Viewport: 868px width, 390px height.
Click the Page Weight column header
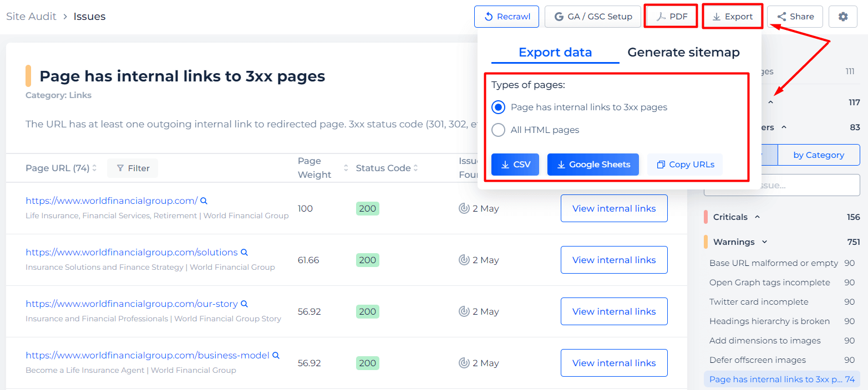pos(314,168)
